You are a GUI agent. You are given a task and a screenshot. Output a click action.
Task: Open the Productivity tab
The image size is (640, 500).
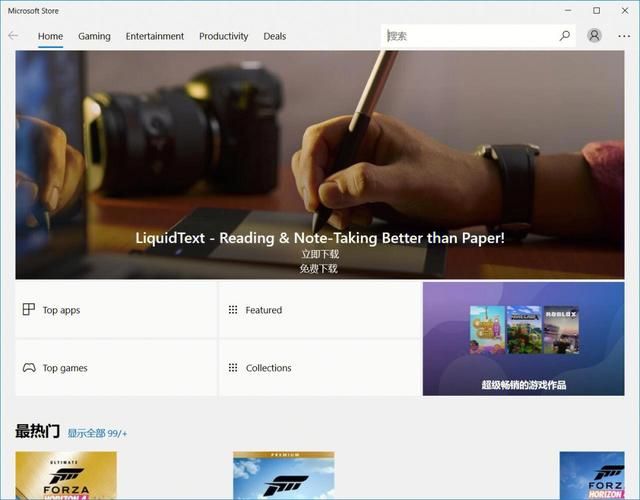(x=223, y=36)
